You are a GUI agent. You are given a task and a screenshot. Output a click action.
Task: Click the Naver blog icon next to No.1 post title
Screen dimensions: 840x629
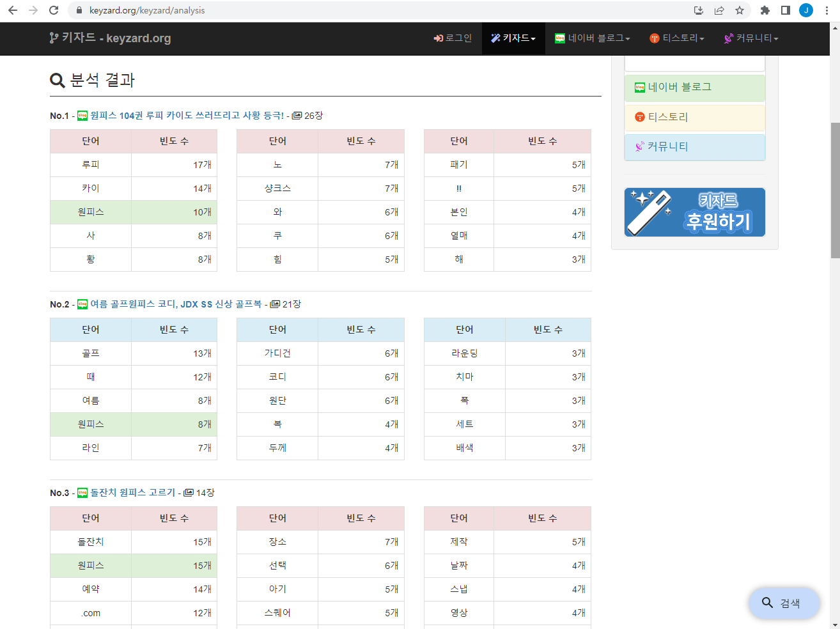[82, 116]
